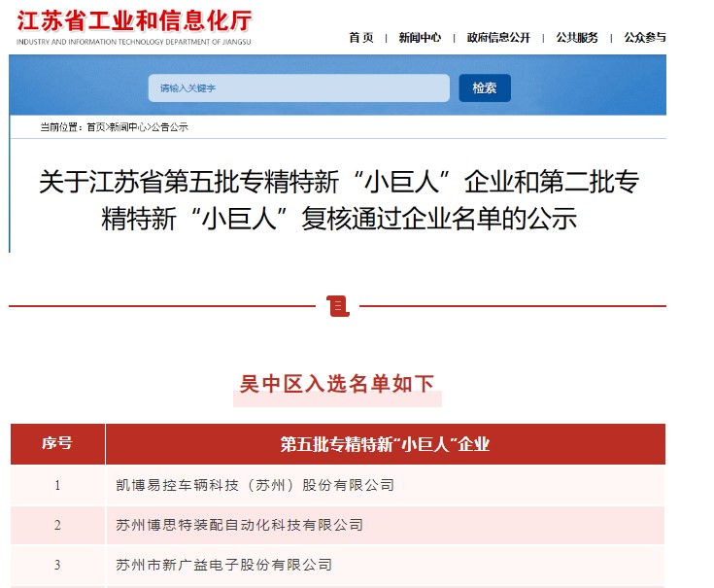
Task: Open the 新闻中心 menu item
Action: (420, 37)
